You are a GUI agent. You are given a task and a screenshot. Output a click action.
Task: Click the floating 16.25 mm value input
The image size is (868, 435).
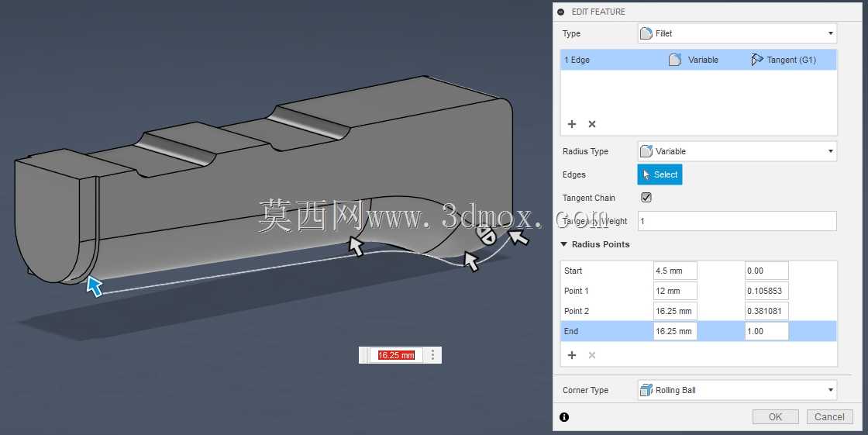396,355
